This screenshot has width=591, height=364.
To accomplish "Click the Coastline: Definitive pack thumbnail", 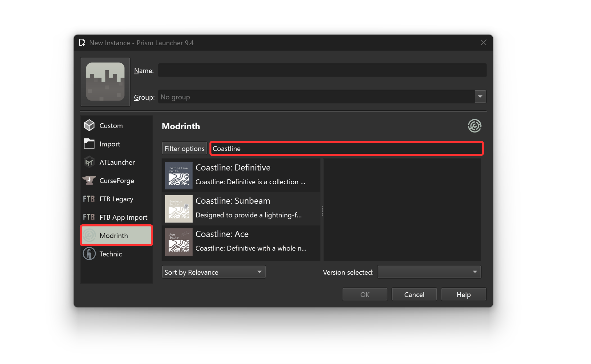I will click(x=179, y=175).
